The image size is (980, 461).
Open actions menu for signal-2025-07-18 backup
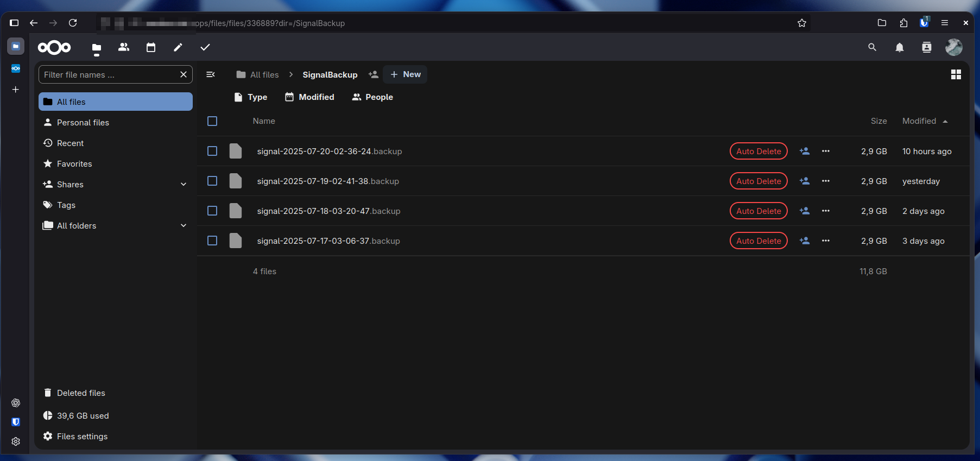826,211
